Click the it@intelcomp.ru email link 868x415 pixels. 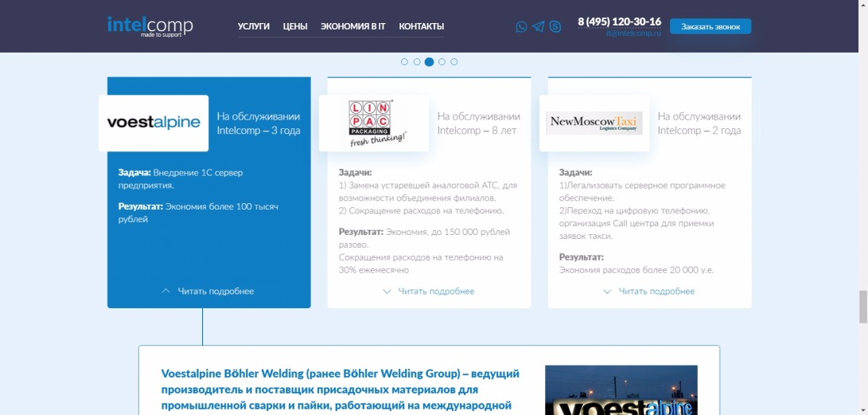pyautogui.click(x=633, y=33)
